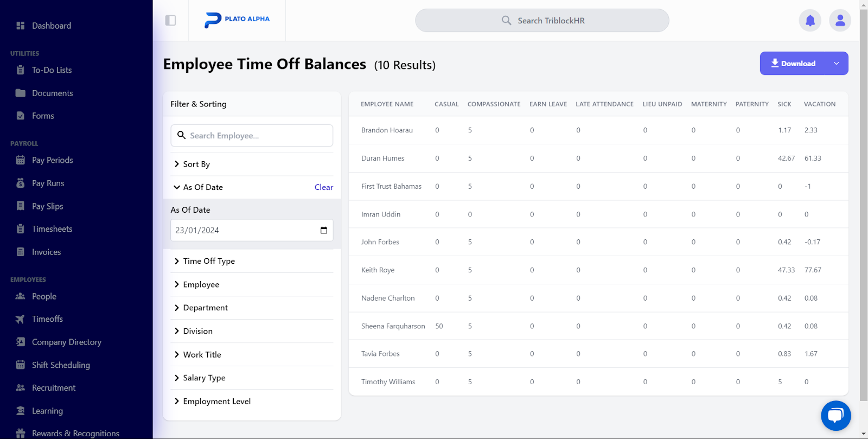This screenshot has width=868, height=439.
Task: Click John Forbes' vacation value -0.17
Action: [812, 242]
